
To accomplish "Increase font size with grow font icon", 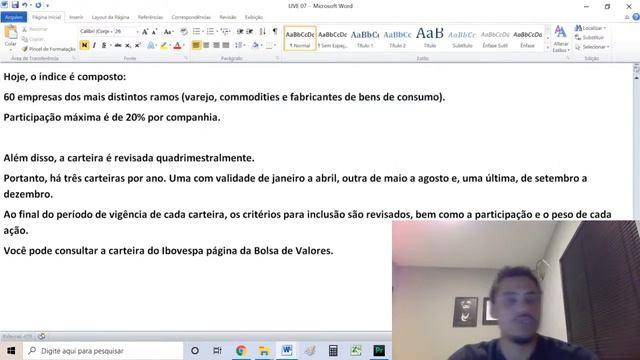I will (x=145, y=31).
